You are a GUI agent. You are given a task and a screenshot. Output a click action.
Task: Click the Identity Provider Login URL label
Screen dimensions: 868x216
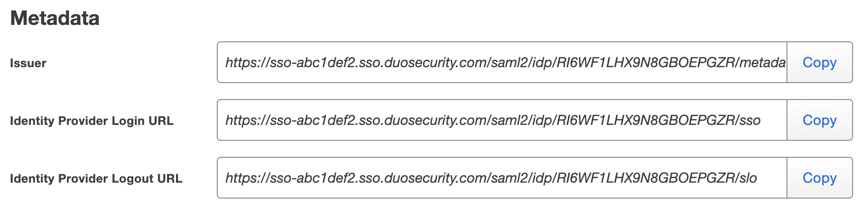pyautogui.click(x=92, y=121)
